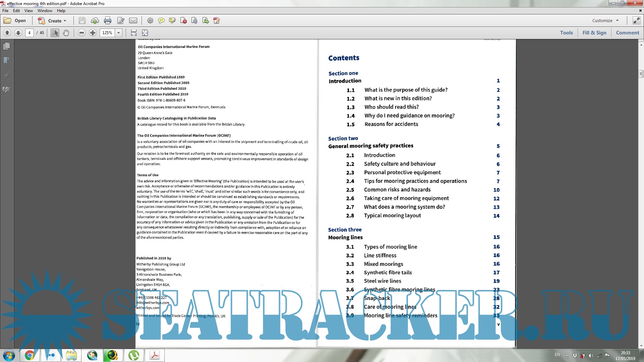Add a sticky note comment
The width and height of the screenshot is (644, 362).
point(161,21)
